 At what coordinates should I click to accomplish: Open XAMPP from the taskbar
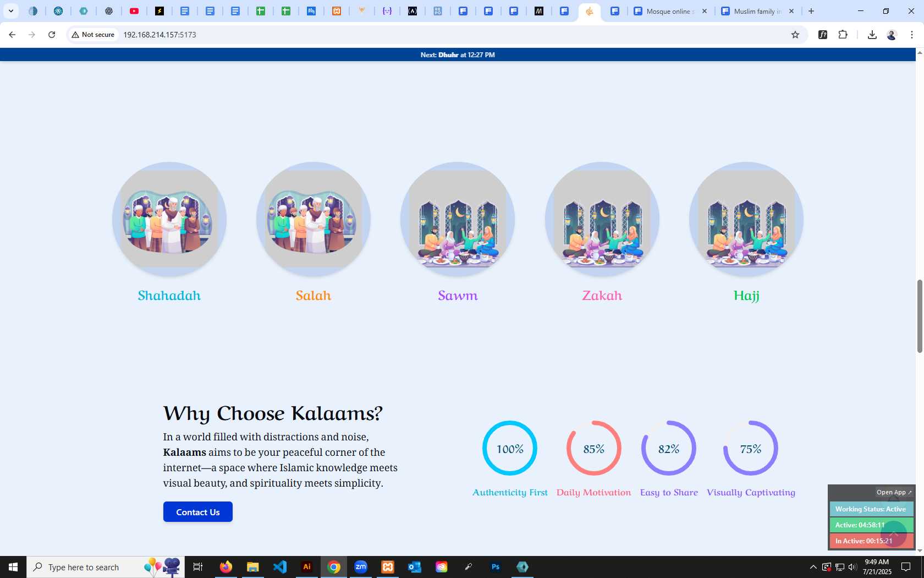(388, 567)
